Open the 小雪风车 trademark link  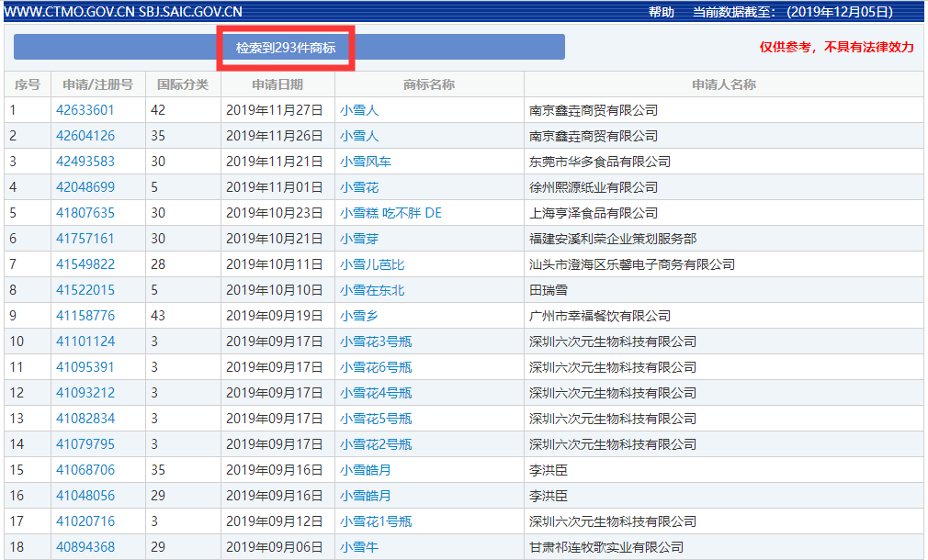click(365, 162)
